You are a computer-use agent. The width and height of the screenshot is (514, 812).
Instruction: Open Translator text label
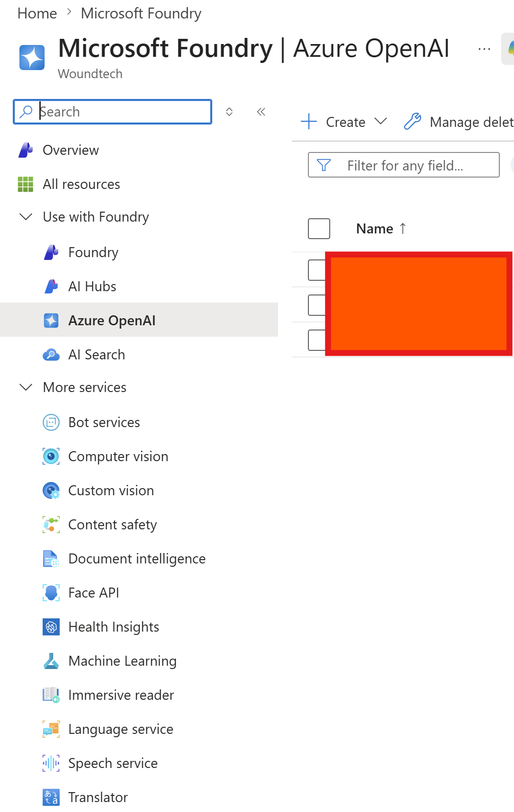tap(98, 797)
